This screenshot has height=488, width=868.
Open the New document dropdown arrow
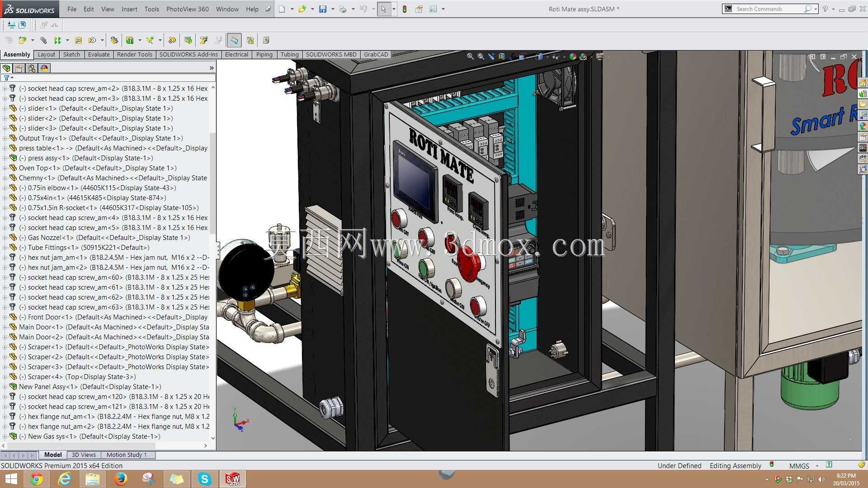[292, 9]
